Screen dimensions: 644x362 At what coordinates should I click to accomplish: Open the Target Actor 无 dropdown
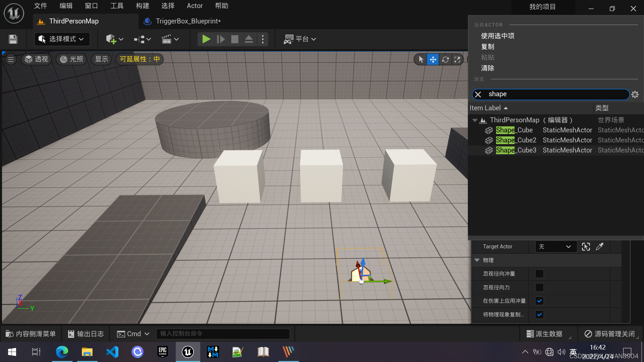(555, 247)
